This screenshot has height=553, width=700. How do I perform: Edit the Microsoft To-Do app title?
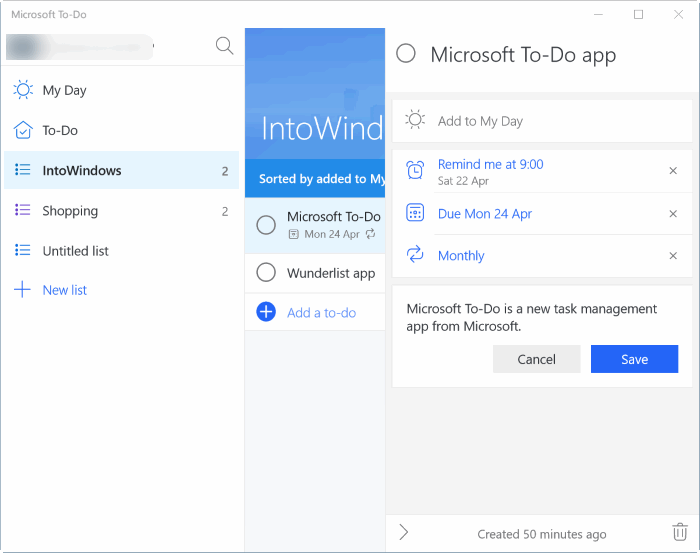pyautogui.click(x=523, y=55)
